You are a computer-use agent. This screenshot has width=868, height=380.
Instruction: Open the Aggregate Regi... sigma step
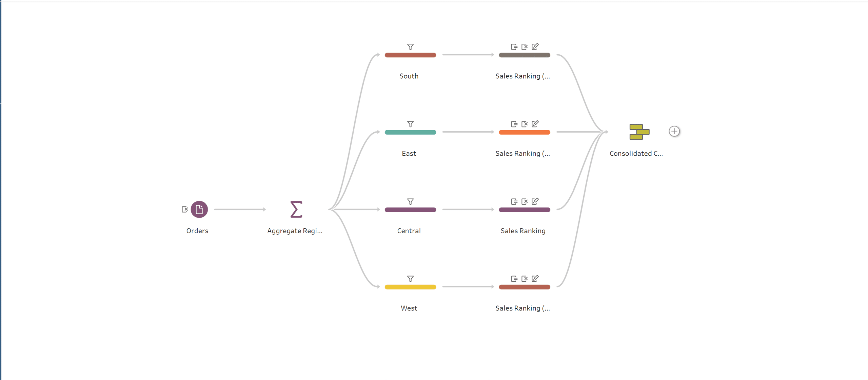tap(296, 209)
